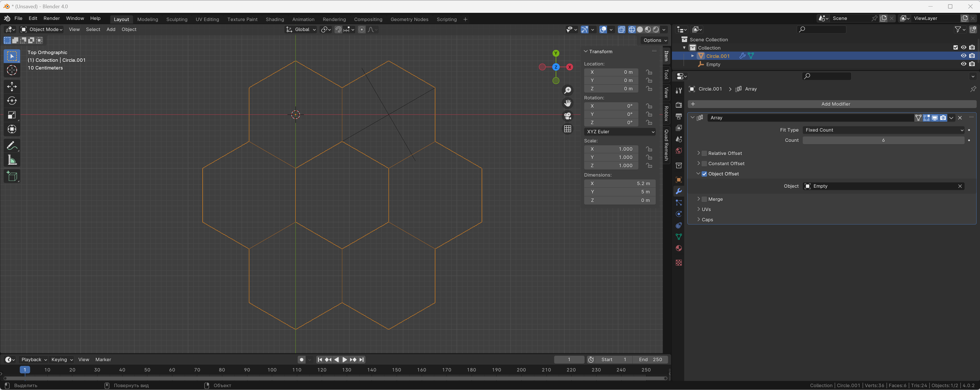The height and width of the screenshot is (390, 980).
Task: Open the Global transform orientation dropdown
Action: point(301,29)
